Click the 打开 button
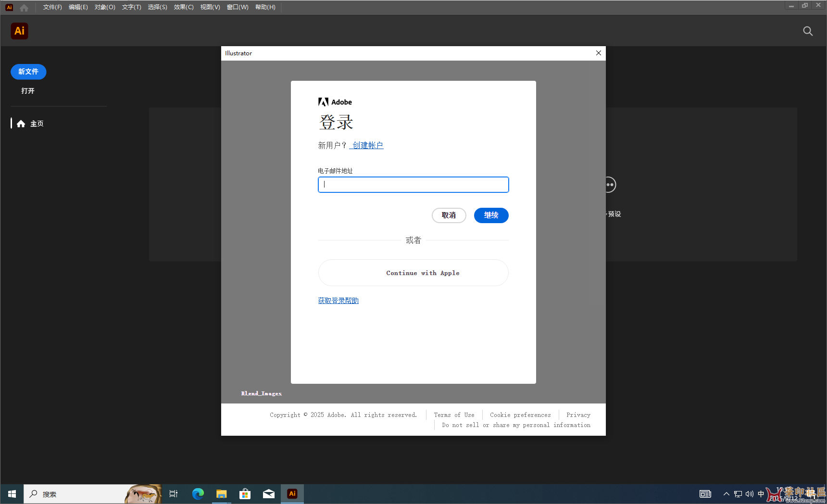 click(28, 91)
